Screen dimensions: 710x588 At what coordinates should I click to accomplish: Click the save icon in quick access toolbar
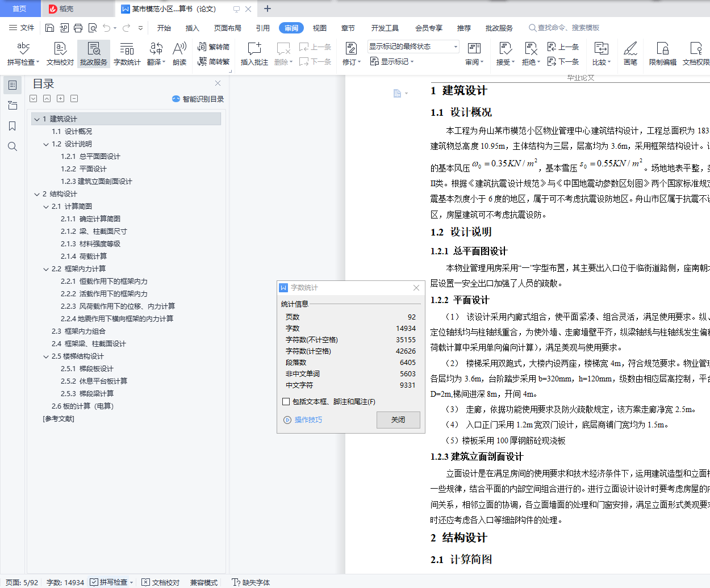click(x=49, y=28)
